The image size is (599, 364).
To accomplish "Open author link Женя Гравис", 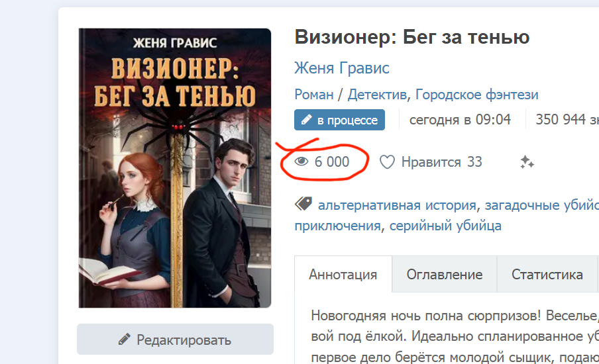I will [x=341, y=68].
